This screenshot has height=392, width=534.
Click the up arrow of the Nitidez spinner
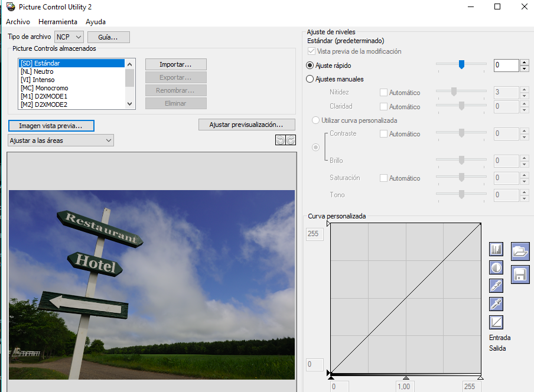(525, 90)
